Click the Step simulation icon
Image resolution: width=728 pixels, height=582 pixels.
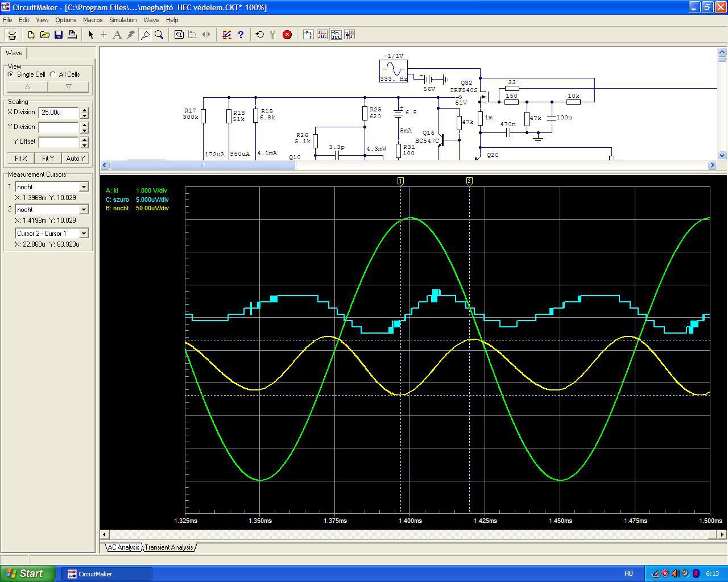click(x=273, y=35)
